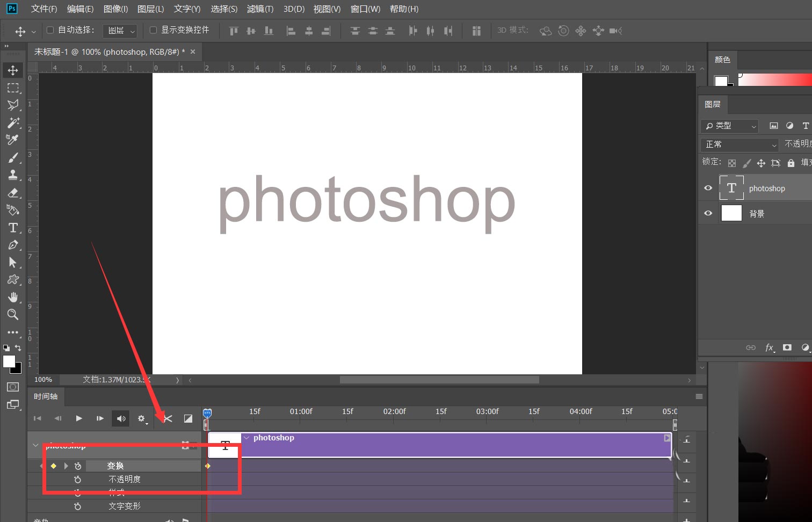Open the 图层 auto-select dropdown
Image resolution: width=812 pixels, height=522 pixels.
tap(120, 31)
